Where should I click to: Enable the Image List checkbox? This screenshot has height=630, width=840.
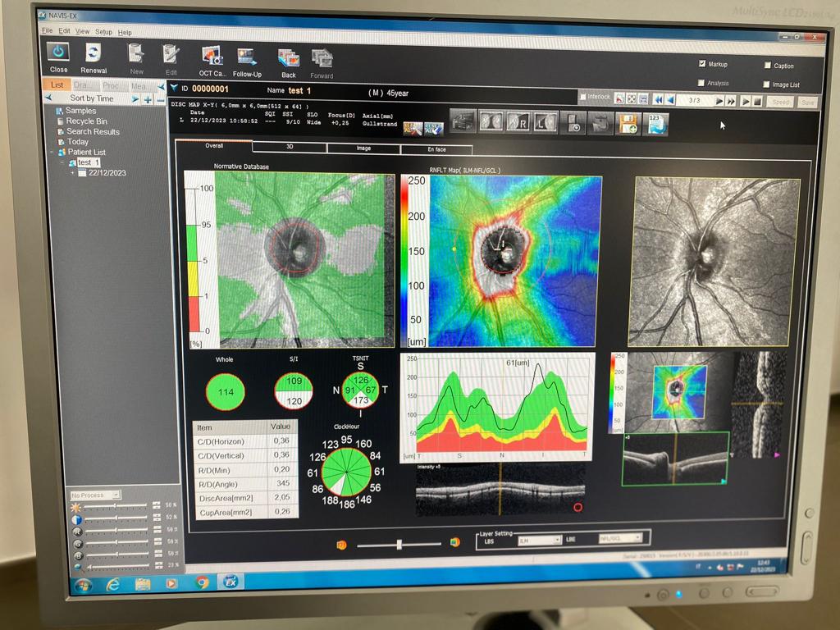(766, 84)
